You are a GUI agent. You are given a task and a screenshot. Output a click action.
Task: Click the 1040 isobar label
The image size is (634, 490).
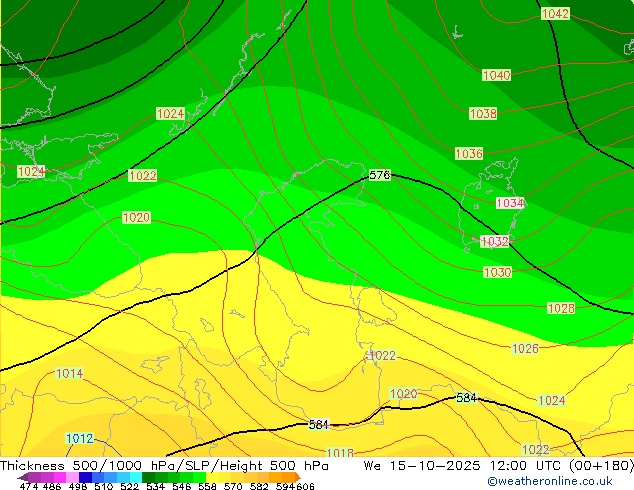(x=497, y=75)
